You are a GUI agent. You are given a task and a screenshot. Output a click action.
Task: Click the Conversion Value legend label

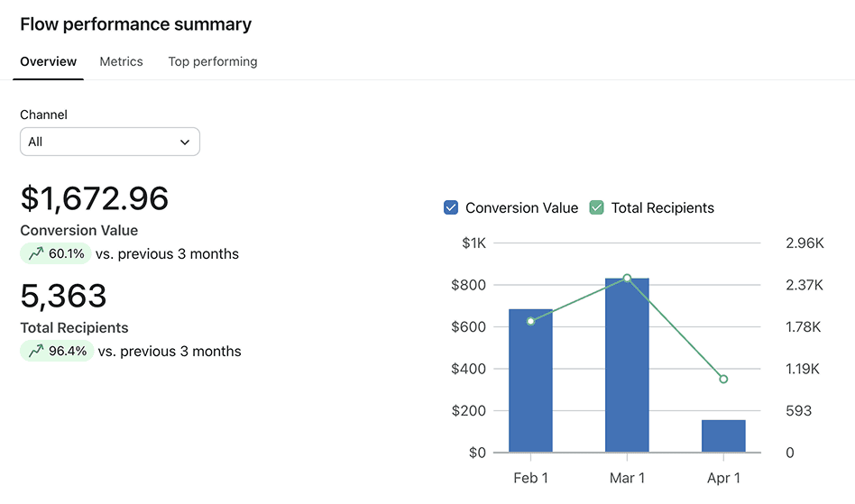522,207
